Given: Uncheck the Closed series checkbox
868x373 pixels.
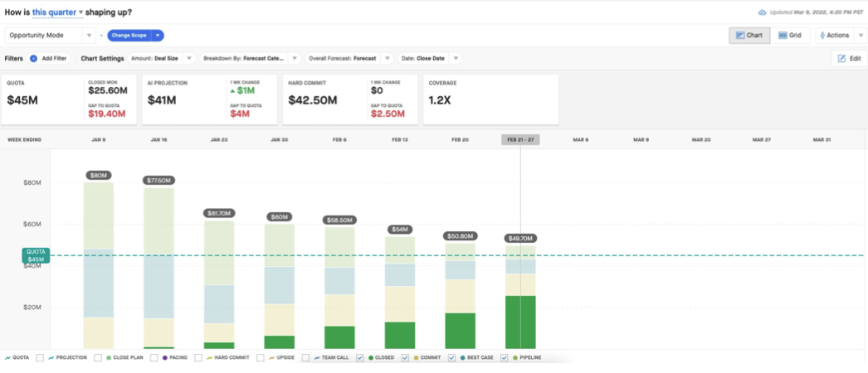Looking at the screenshot, I should [x=360, y=357].
